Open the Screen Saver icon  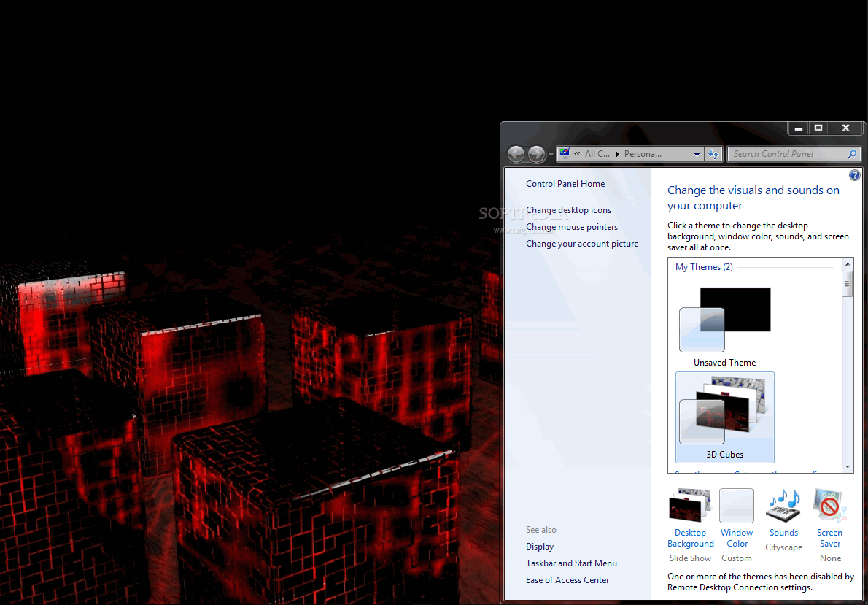tap(830, 505)
